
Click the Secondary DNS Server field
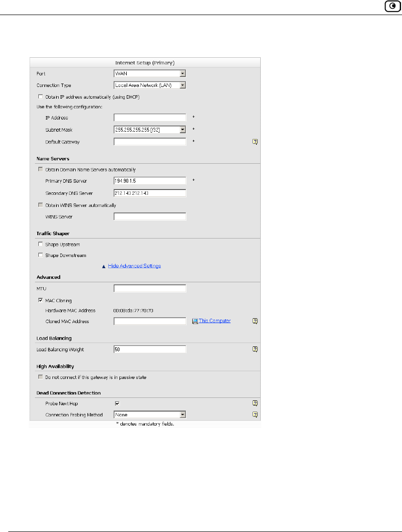tap(150, 193)
